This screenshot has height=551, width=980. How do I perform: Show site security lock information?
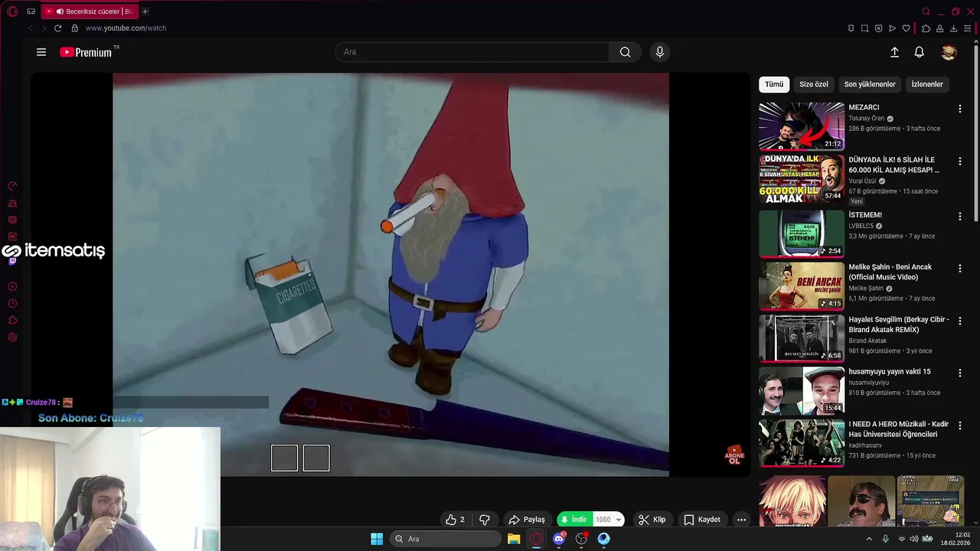click(x=74, y=28)
